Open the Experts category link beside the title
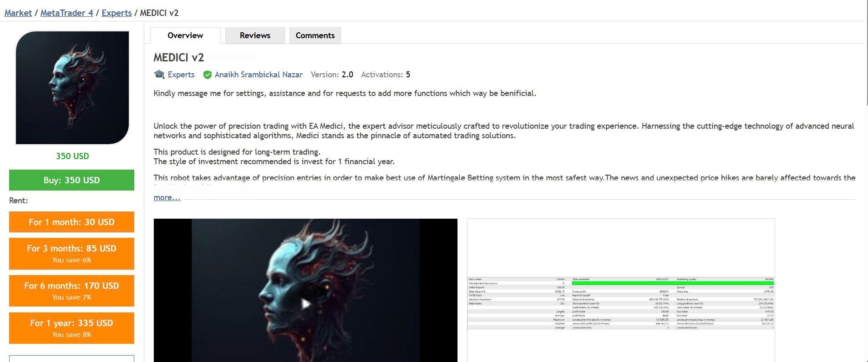The height and width of the screenshot is (362, 868). 181,75
